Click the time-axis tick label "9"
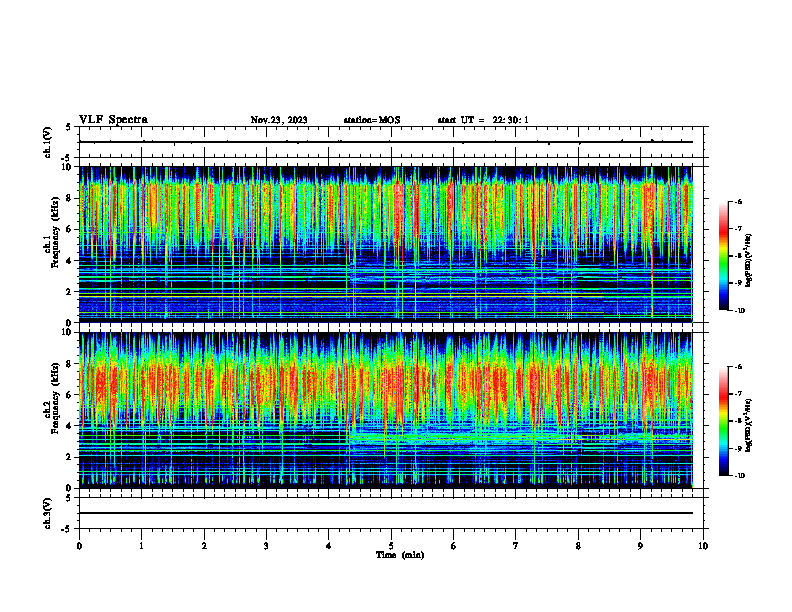The width and height of the screenshot is (792, 612). pos(640,546)
